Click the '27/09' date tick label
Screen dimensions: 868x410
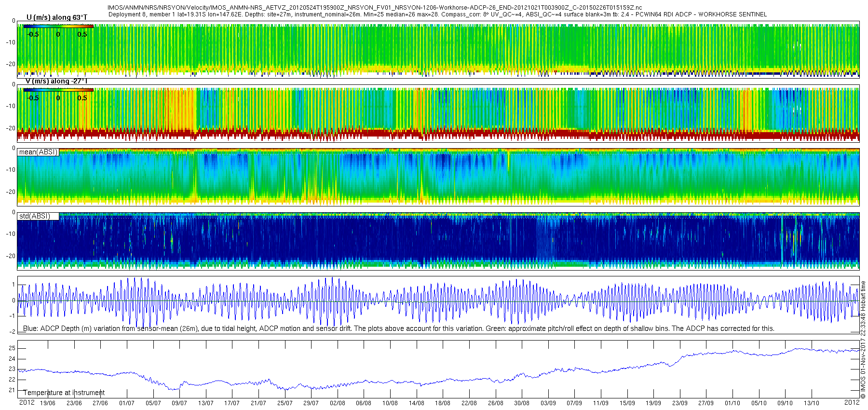click(x=706, y=403)
